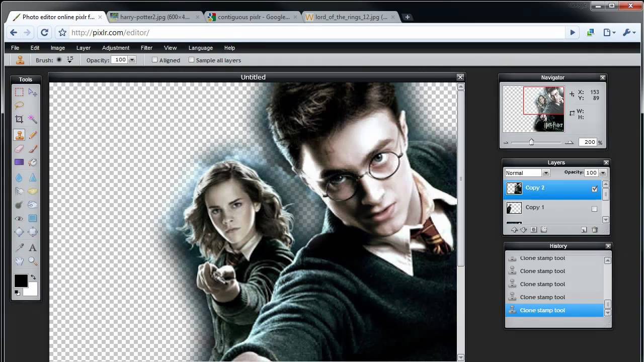The height and width of the screenshot is (362, 644).
Task: Select the Color Picker eyedropper tool
Action: [x=19, y=247]
